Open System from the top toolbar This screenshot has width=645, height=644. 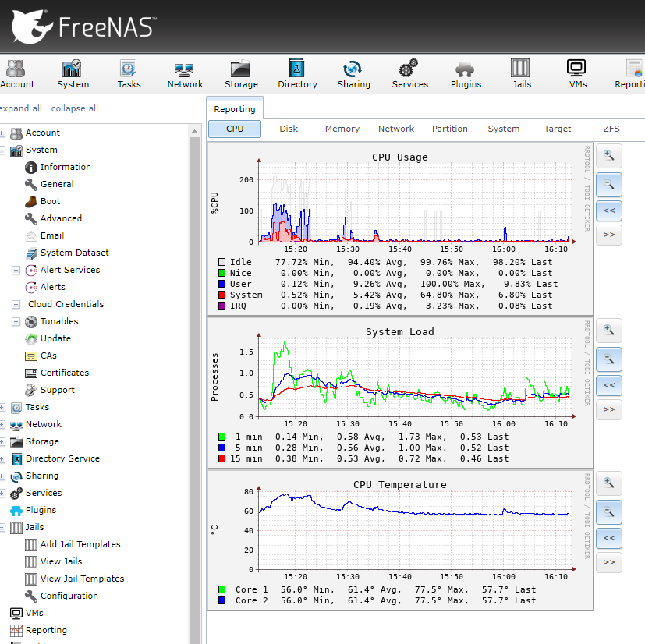coord(73,74)
